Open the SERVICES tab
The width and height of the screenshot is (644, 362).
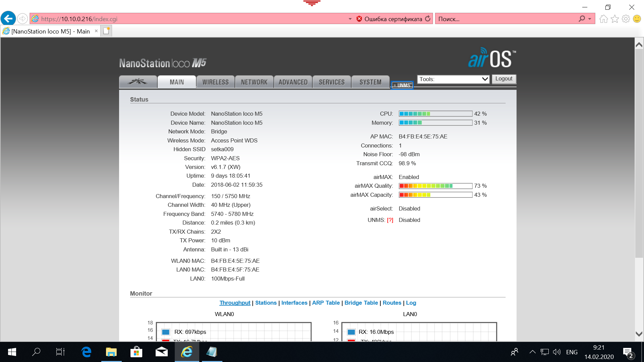pyautogui.click(x=332, y=82)
